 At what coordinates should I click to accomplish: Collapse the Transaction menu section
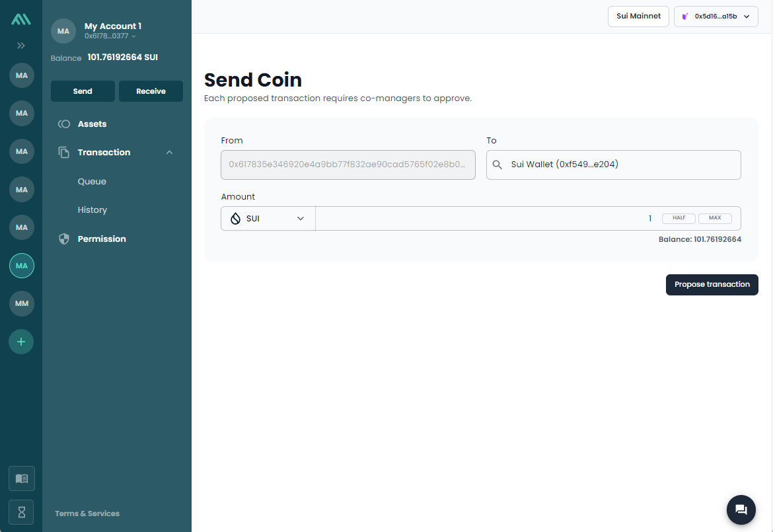169,153
